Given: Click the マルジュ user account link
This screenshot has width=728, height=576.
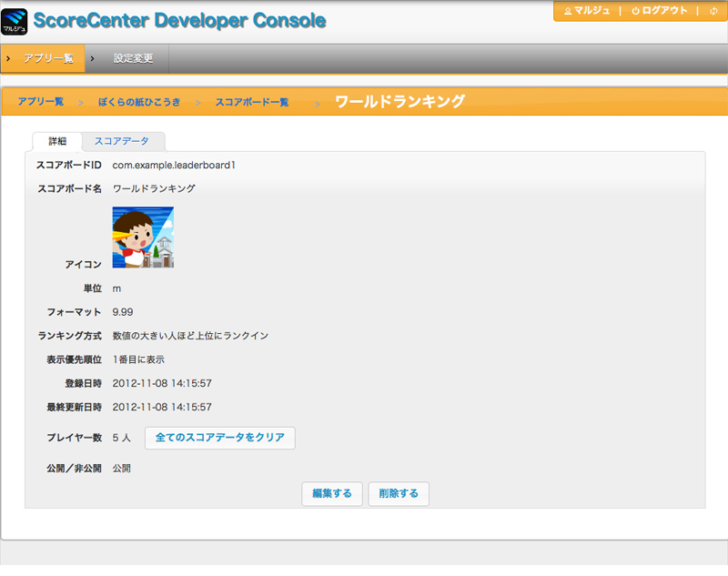Looking at the screenshot, I should pyautogui.click(x=587, y=11).
